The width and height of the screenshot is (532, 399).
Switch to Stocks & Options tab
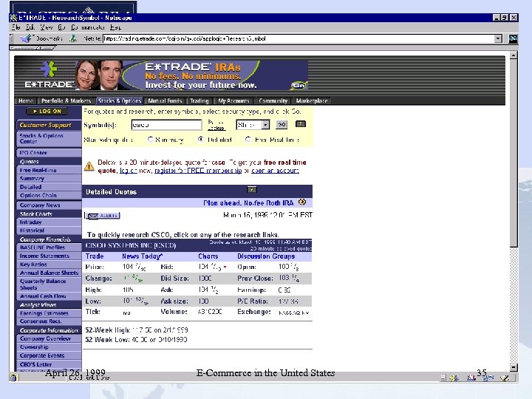tap(120, 100)
